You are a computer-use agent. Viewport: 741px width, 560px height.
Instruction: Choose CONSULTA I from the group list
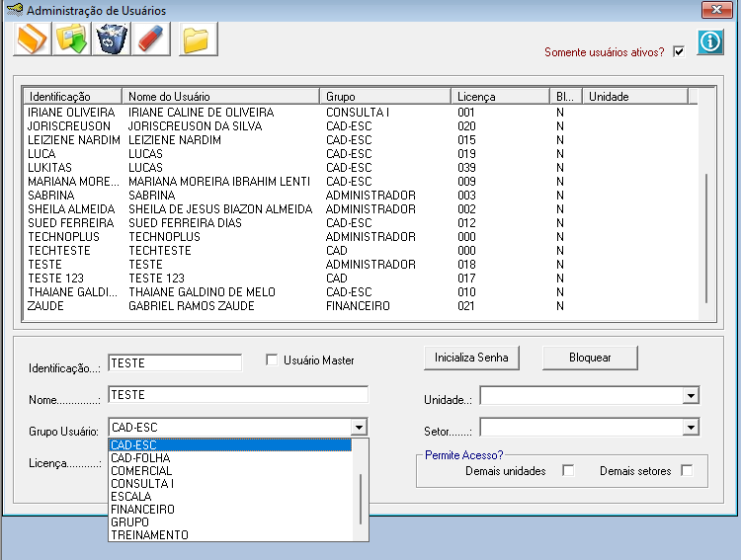click(x=230, y=483)
